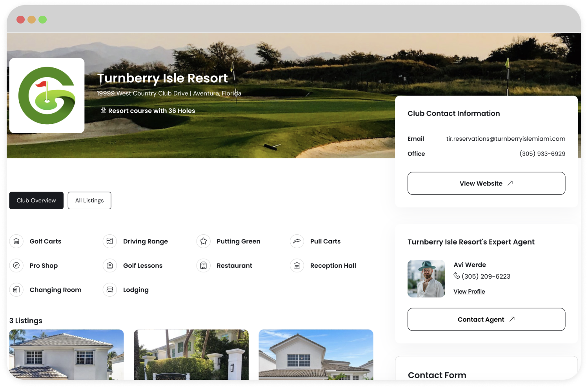This screenshot has height=388, width=588.
Task: Click the Reception Hall label
Action: click(x=333, y=266)
